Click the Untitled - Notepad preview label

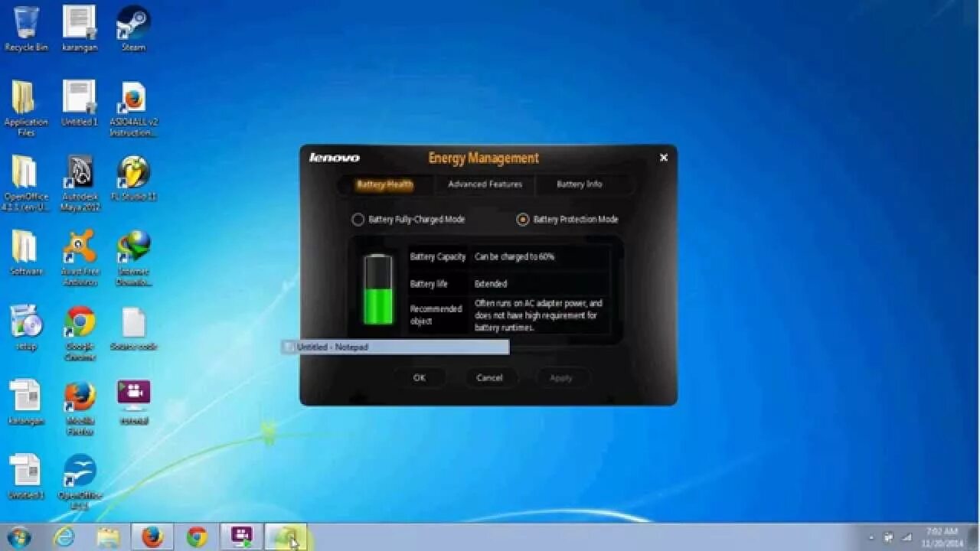click(394, 347)
